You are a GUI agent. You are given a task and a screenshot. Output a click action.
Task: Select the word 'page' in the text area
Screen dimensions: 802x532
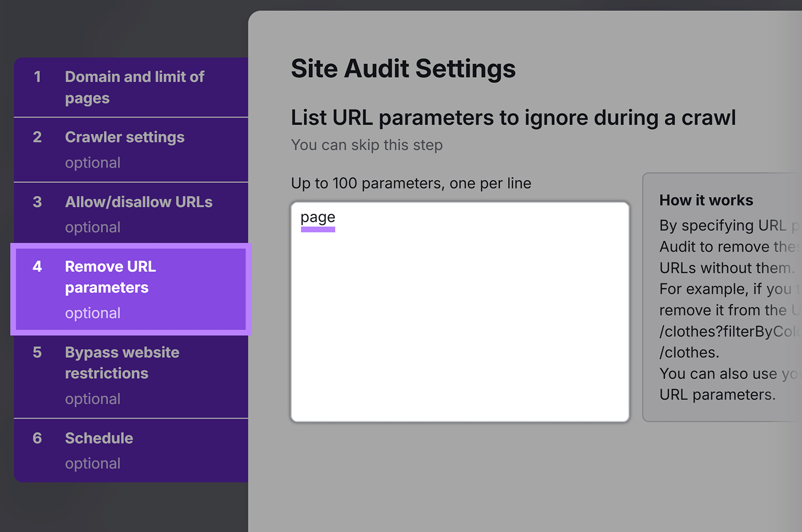[318, 217]
